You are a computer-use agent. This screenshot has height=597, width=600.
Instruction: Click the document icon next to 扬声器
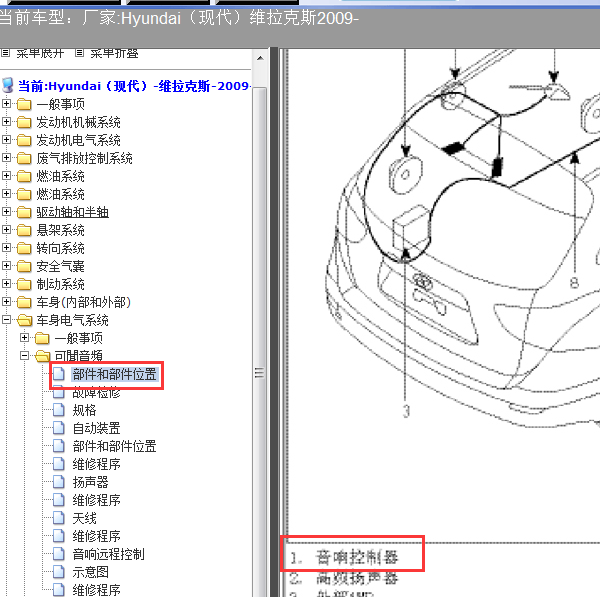[59, 482]
